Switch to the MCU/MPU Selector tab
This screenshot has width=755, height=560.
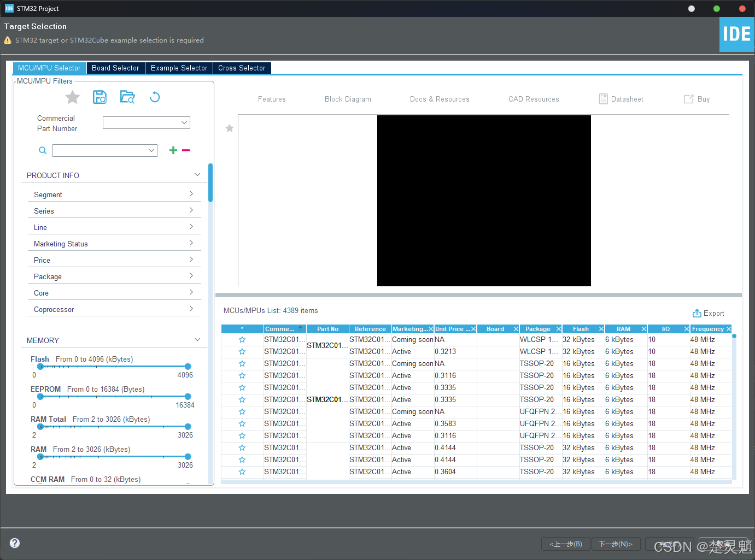pyautogui.click(x=49, y=68)
